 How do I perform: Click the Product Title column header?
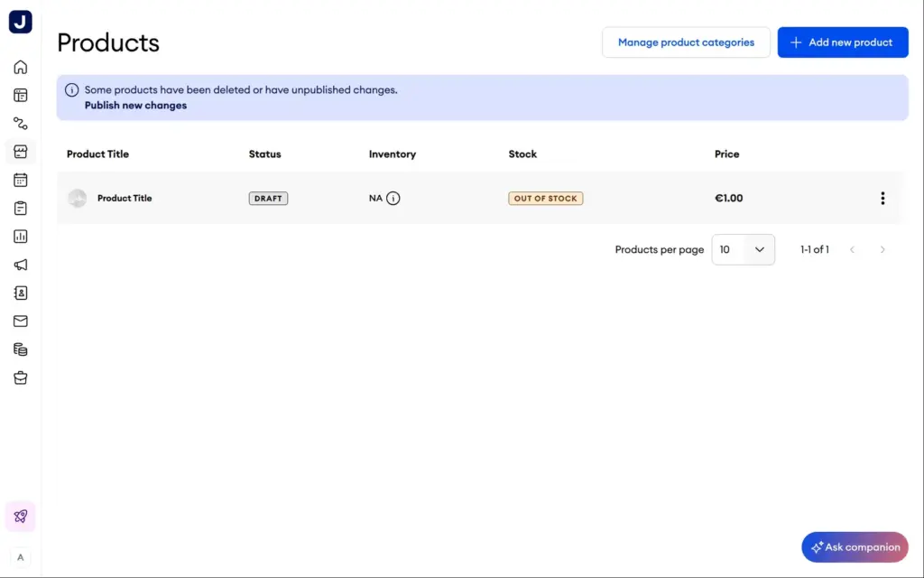pyautogui.click(x=97, y=154)
